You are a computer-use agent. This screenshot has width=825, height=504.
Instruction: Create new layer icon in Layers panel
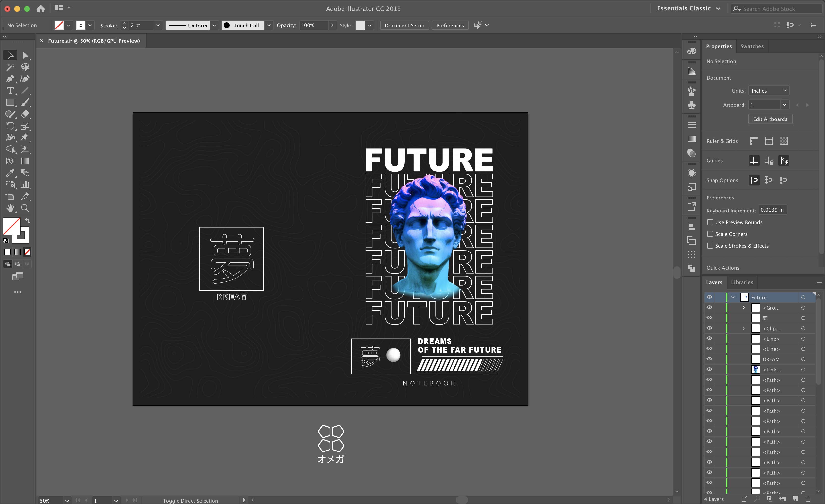tap(795, 499)
